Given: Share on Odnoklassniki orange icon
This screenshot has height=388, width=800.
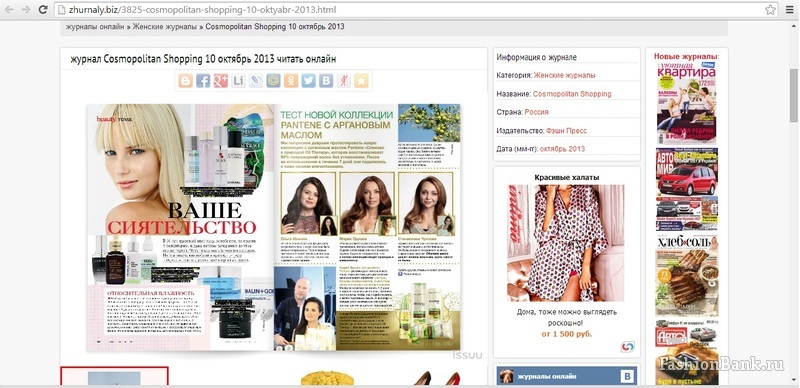Looking at the screenshot, I should tap(291, 81).
